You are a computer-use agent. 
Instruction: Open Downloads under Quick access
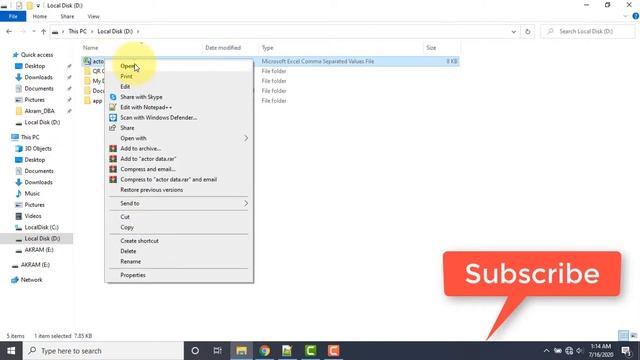38,77
